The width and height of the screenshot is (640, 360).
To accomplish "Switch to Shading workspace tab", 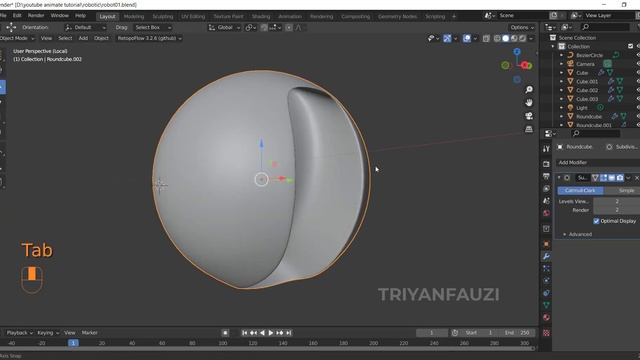I will coord(261,17).
